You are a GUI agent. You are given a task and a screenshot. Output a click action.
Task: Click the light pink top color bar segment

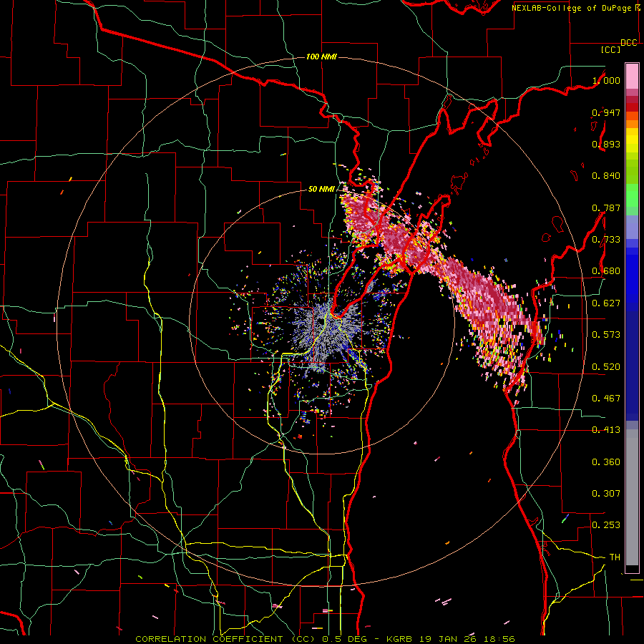632,76
